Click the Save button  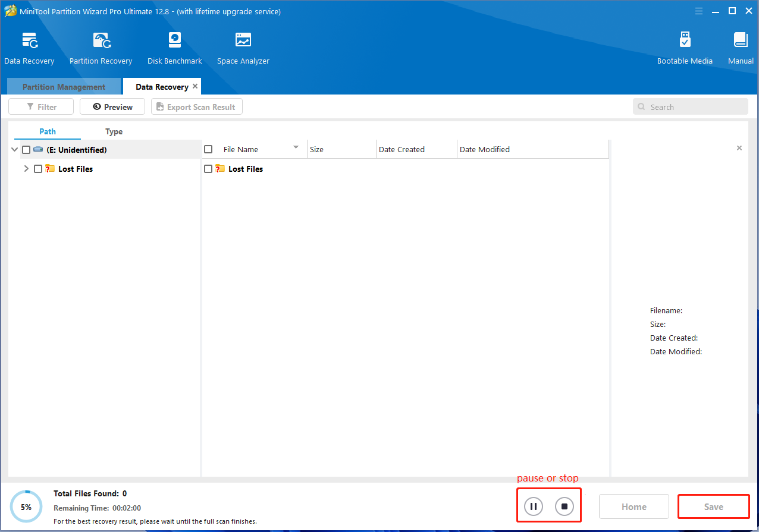pos(713,506)
